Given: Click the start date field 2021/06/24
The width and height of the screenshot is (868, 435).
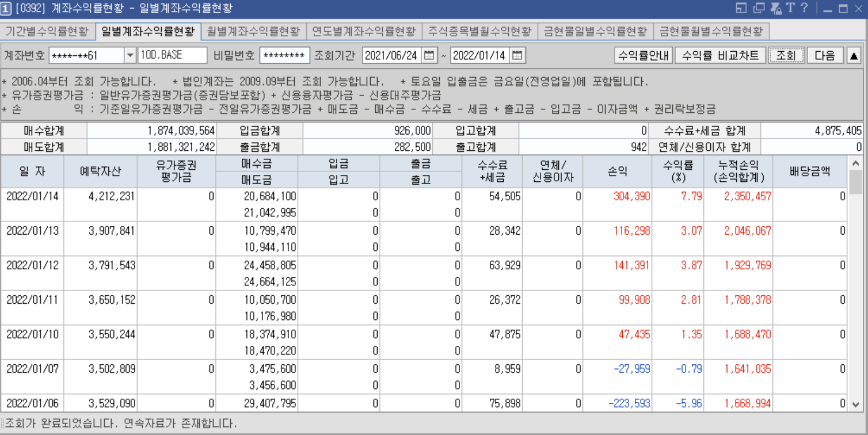Looking at the screenshot, I should 392,55.
